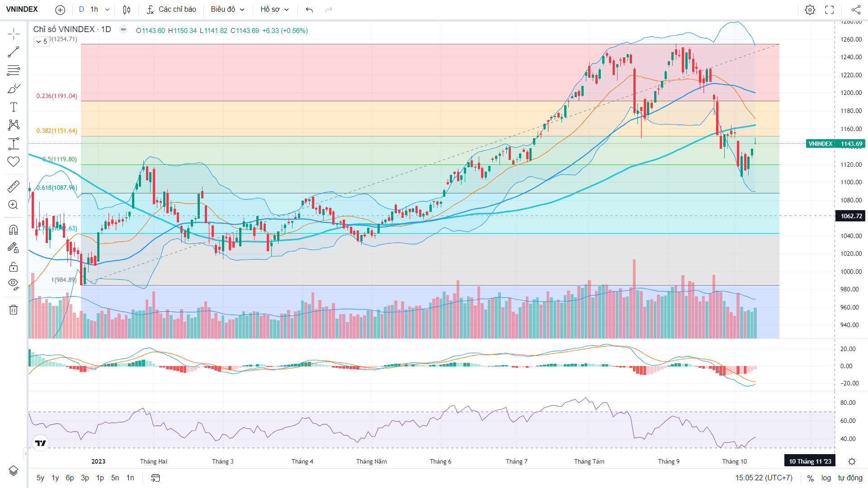The width and height of the screenshot is (868, 488).
Task: Open the go to date calendar
Action: (156, 478)
